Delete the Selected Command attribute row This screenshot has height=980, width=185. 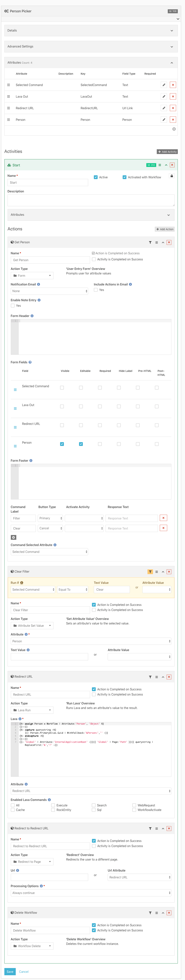coord(173,85)
